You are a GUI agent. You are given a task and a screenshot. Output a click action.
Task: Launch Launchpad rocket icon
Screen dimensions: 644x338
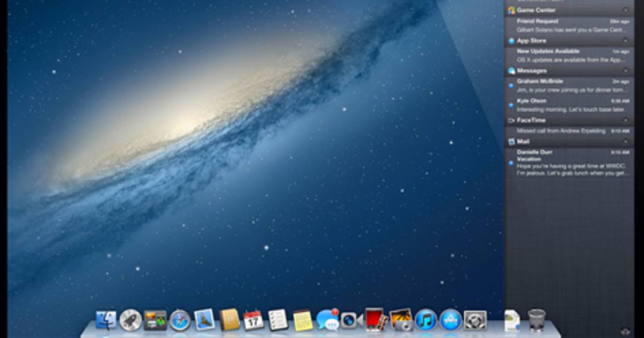[130, 320]
